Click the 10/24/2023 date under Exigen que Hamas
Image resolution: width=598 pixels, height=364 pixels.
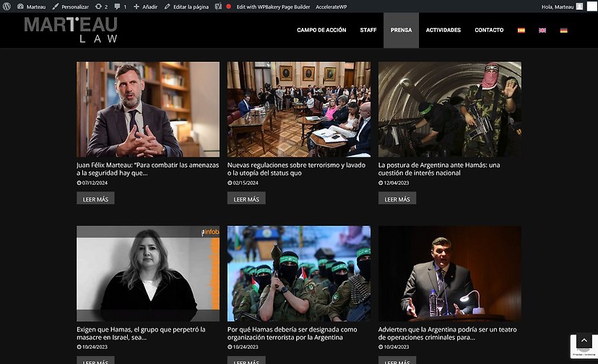tap(92, 347)
